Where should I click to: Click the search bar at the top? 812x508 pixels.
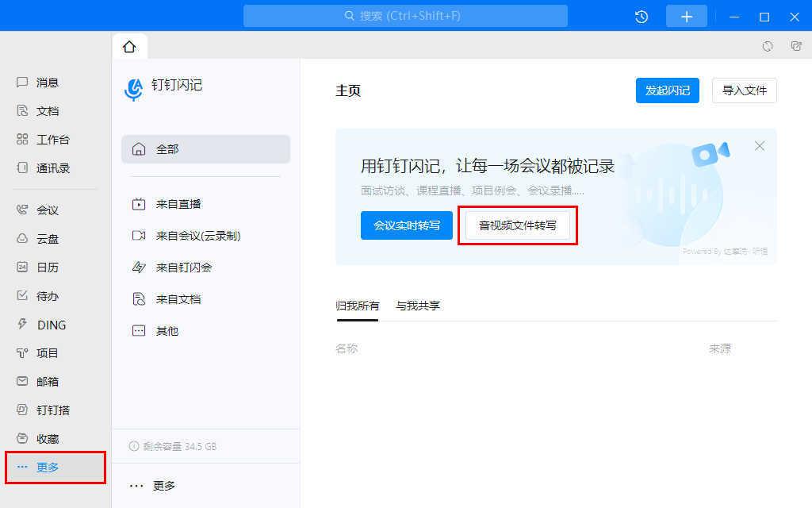point(404,15)
